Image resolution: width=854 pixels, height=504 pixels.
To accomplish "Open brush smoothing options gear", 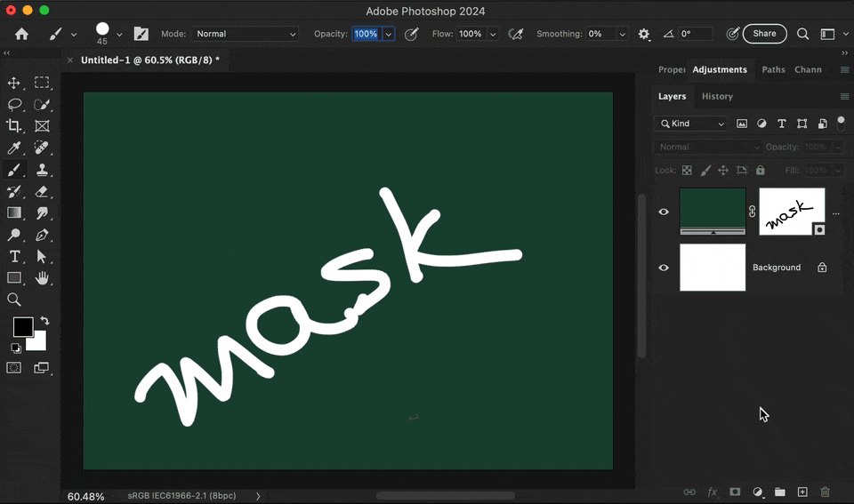I will (x=644, y=34).
